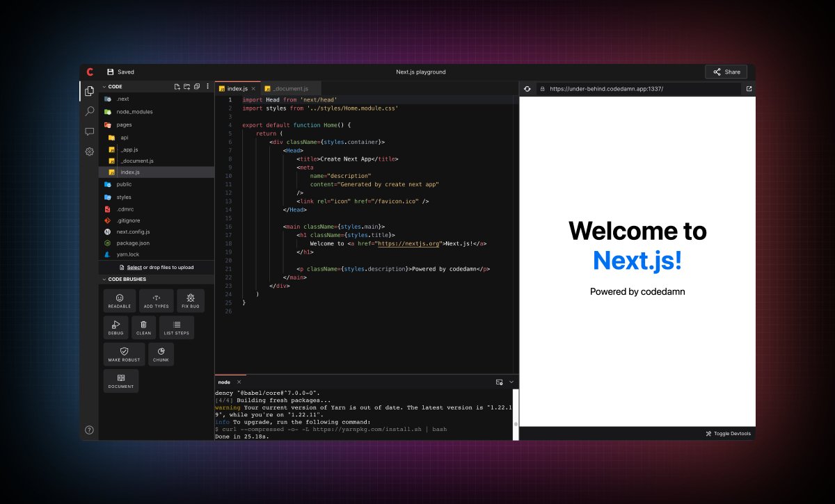
Task: Click the Next.js playground title
Action: click(421, 72)
